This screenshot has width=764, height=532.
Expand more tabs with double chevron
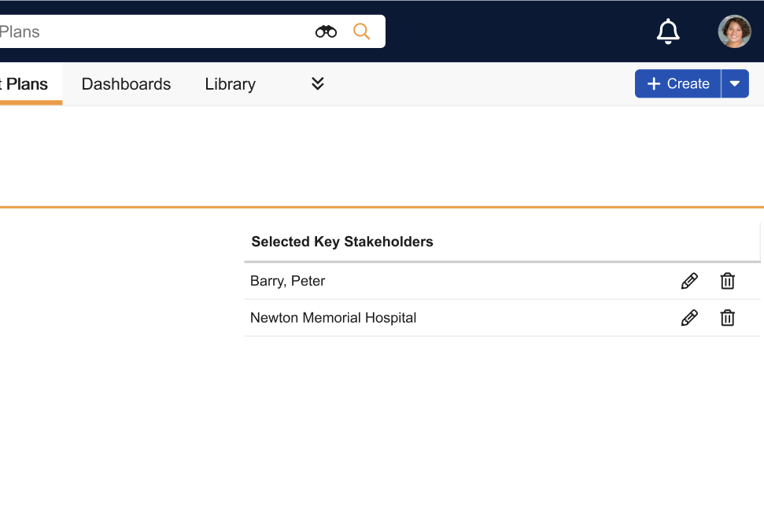coord(318,84)
